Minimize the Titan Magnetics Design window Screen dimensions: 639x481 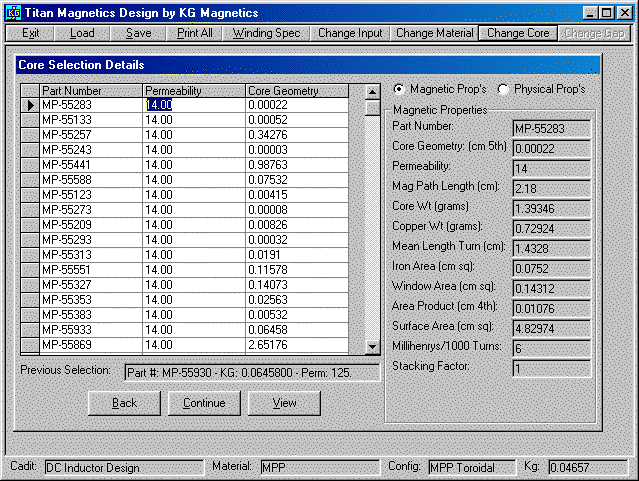(591, 13)
